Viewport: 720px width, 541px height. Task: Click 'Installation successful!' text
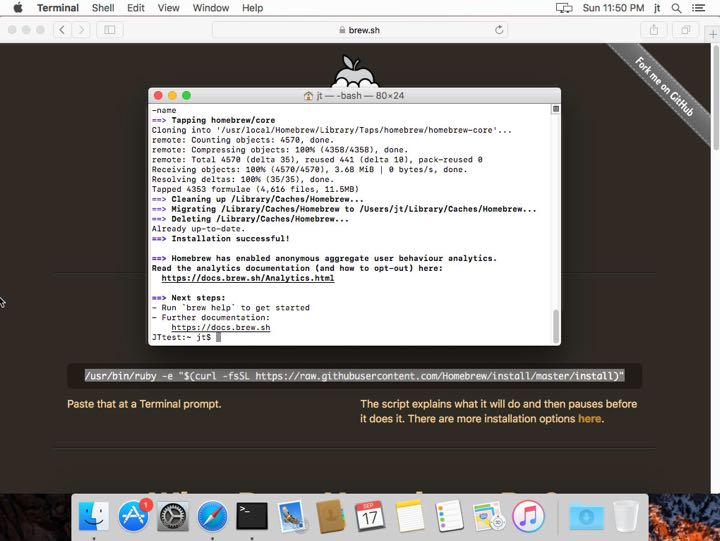[231, 238]
